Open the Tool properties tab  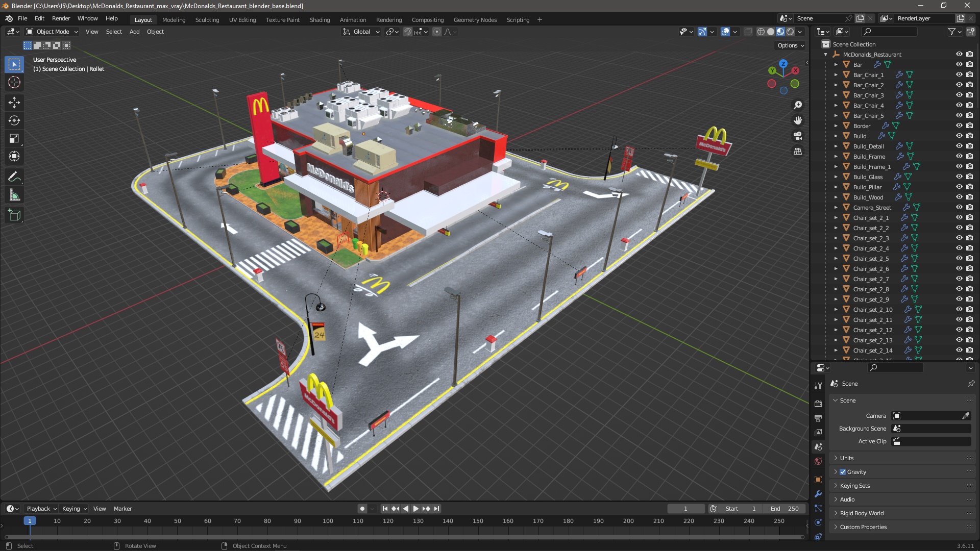pos(818,386)
